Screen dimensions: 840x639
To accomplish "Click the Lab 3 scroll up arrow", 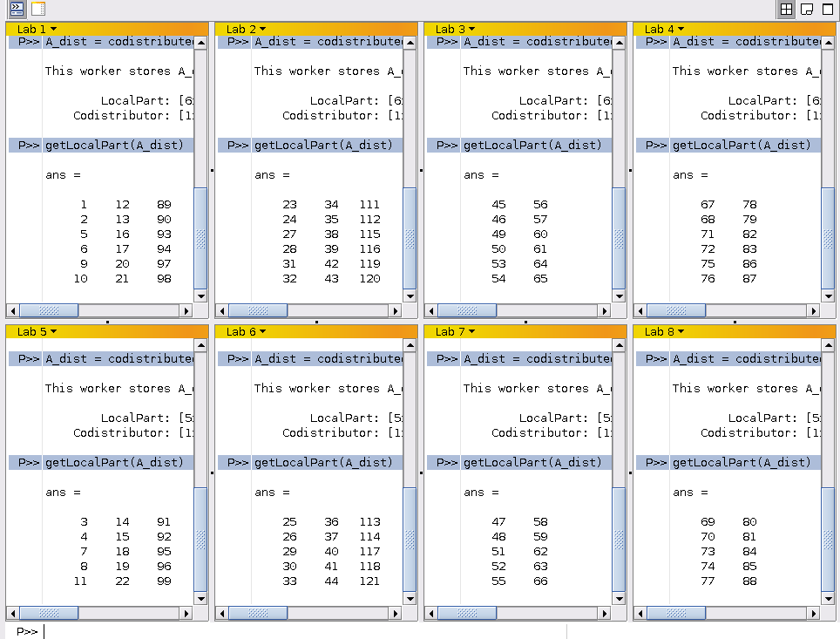I will pyautogui.click(x=619, y=43).
